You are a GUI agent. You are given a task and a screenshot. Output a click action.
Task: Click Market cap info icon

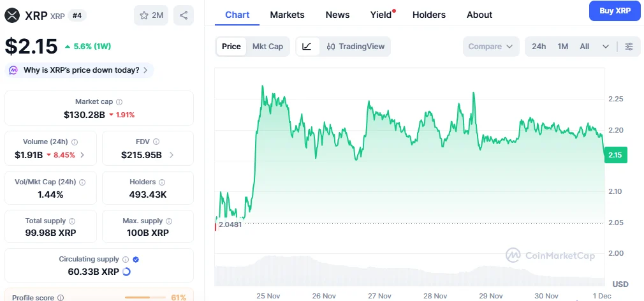coord(119,102)
